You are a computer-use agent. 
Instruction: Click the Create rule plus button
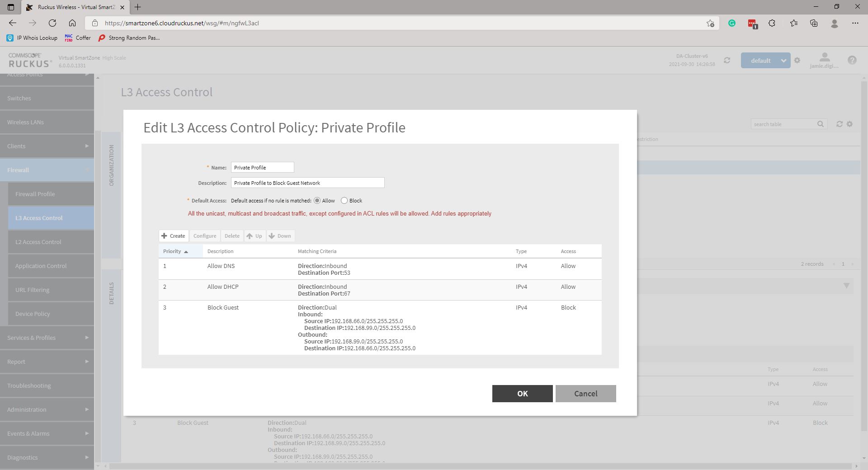[x=174, y=236]
